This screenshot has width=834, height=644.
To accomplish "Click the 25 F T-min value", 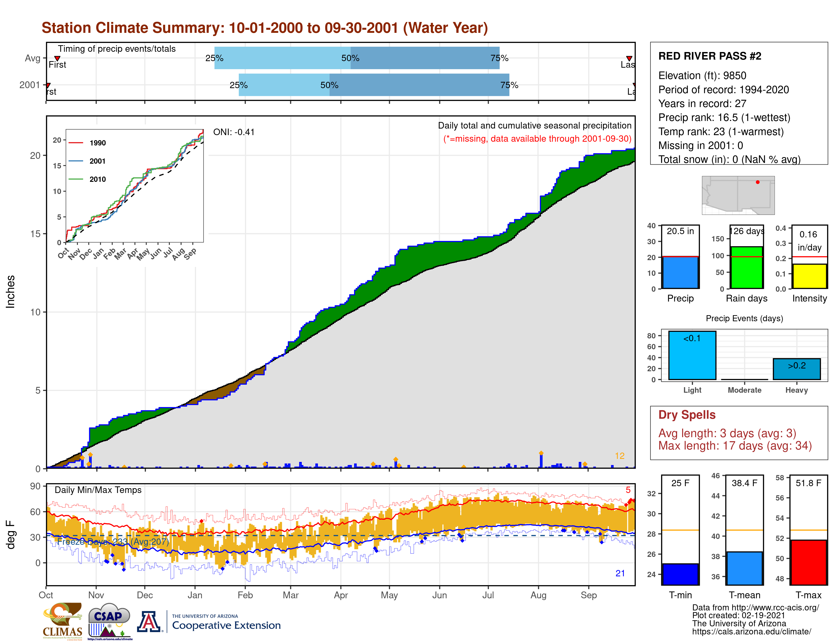I will [x=680, y=483].
